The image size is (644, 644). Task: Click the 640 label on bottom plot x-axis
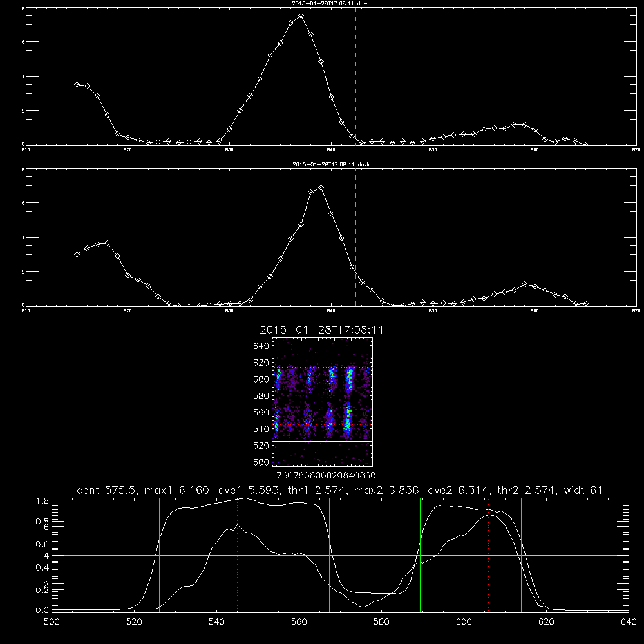point(629,622)
